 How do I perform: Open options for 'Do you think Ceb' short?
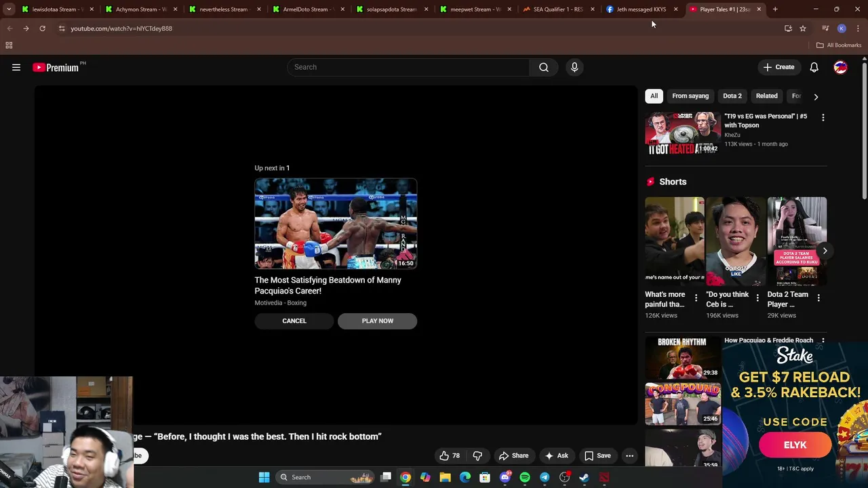pos(757,298)
